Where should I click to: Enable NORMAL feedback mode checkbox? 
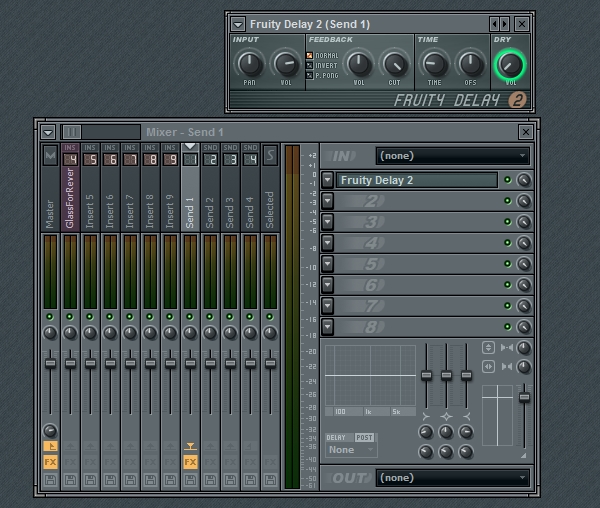click(310, 55)
